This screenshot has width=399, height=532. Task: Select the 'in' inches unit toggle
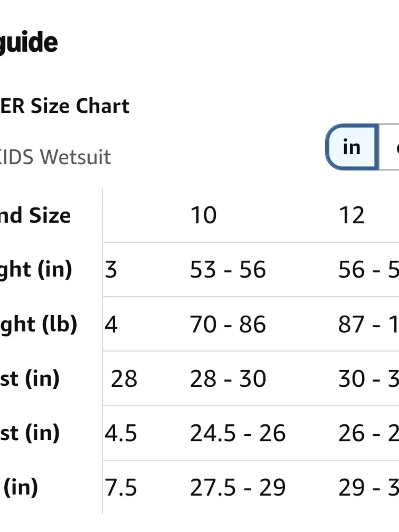(x=352, y=147)
